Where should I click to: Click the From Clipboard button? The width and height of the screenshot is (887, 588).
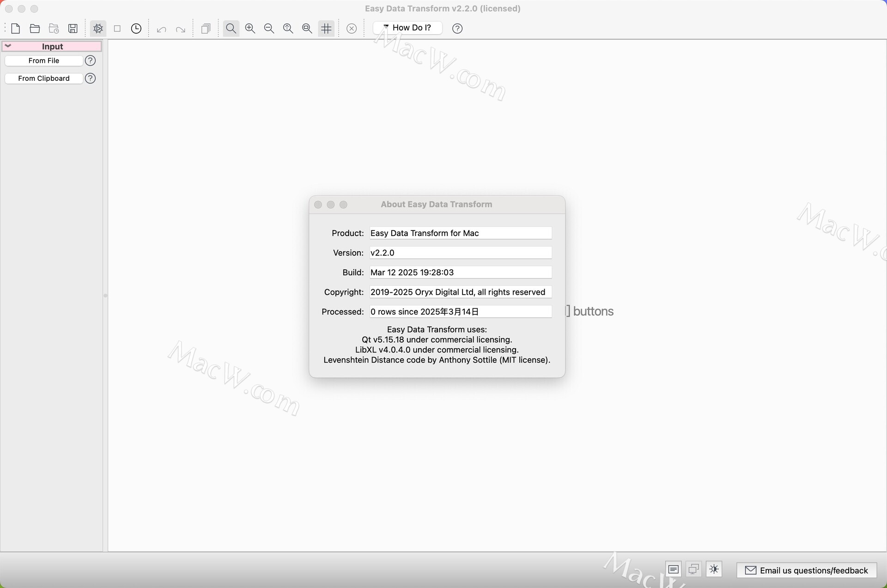pyautogui.click(x=44, y=79)
